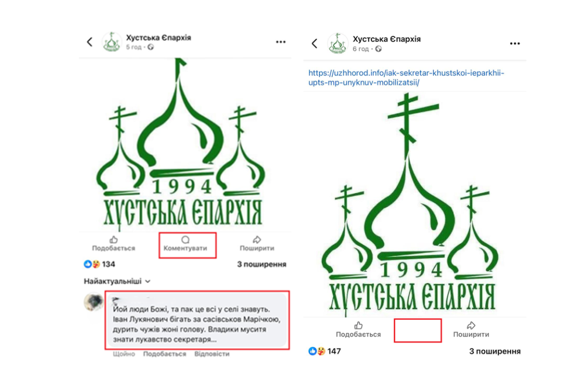Reply to comment via Відповісти
This screenshot has height=373, width=588.
click(x=212, y=354)
